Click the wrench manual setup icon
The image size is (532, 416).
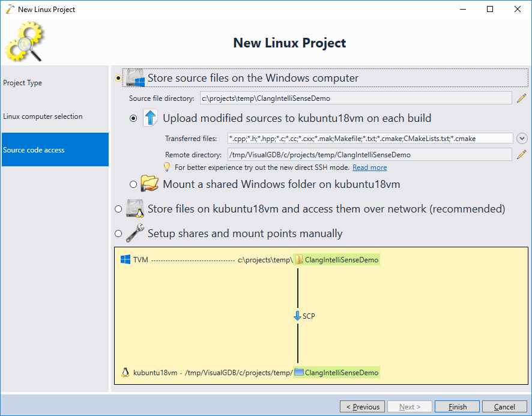coord(135,233)
